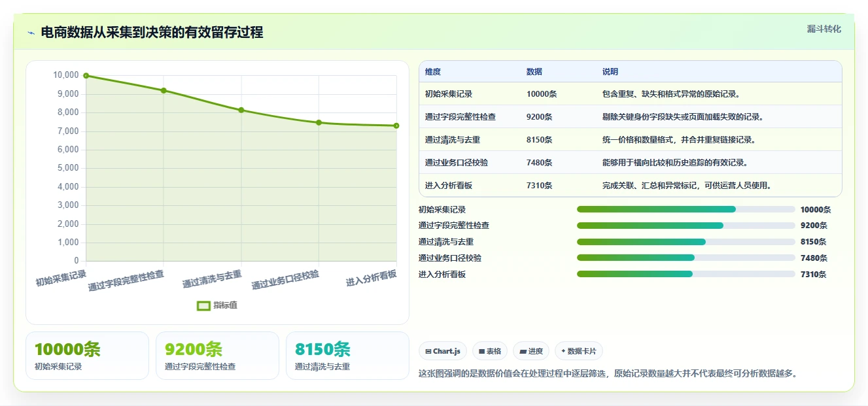Open the 9200条 data card
This screenshot has height=406, width=868.
tap(217, 356)
